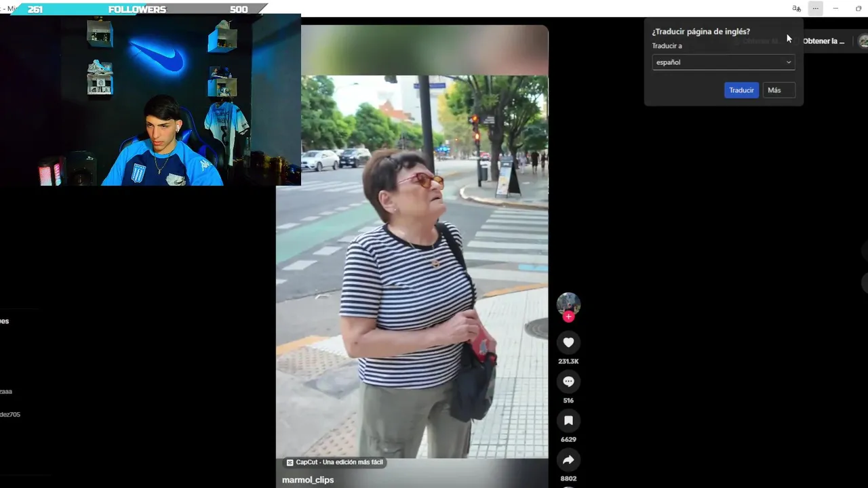Image resolution: width=868 pixels, height=488 pixels.
Task: Click the TikTok video of the woman
Action: (x=412, y=267)
